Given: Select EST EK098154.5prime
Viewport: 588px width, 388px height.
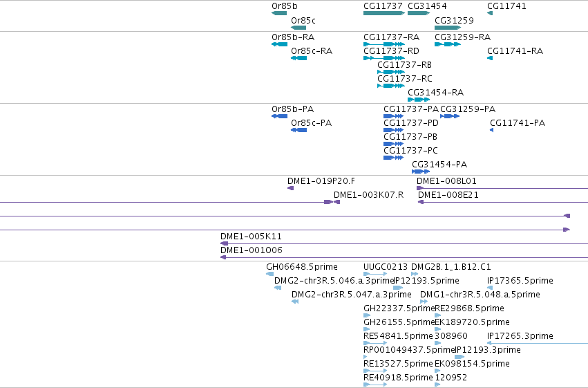Looking at the screenshot, I should (472, 364).
